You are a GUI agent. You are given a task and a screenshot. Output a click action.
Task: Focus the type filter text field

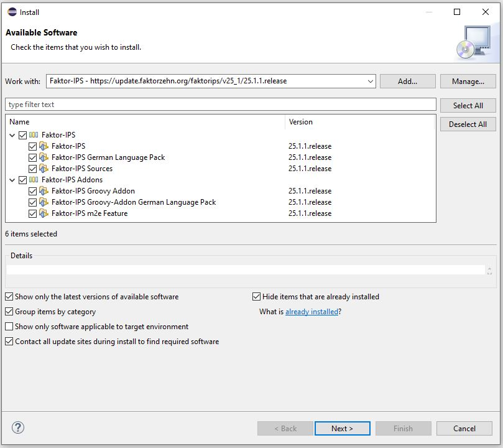click(x=220, y=105)
